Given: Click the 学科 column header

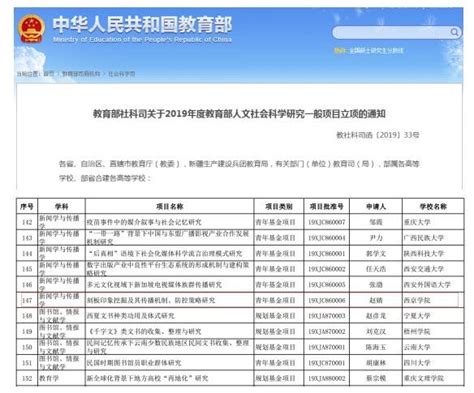Looking at the screenshot, I should [x=62, y=207].
